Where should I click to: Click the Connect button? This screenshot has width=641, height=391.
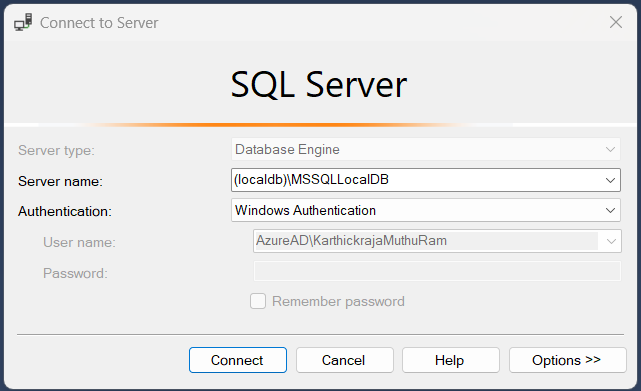[238, 360]
